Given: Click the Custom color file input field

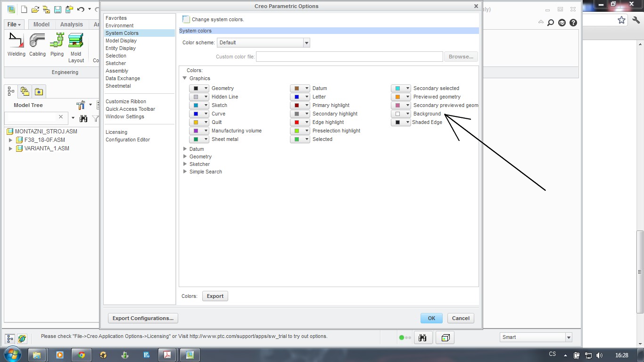Looking at the screenshot, I should (349, 57).
